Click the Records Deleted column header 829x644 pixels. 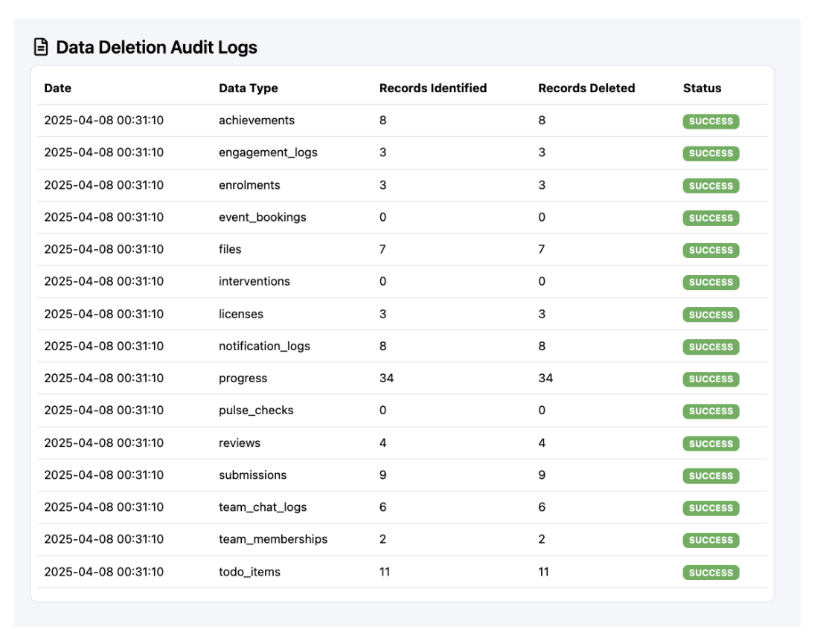tap(586, 88)
